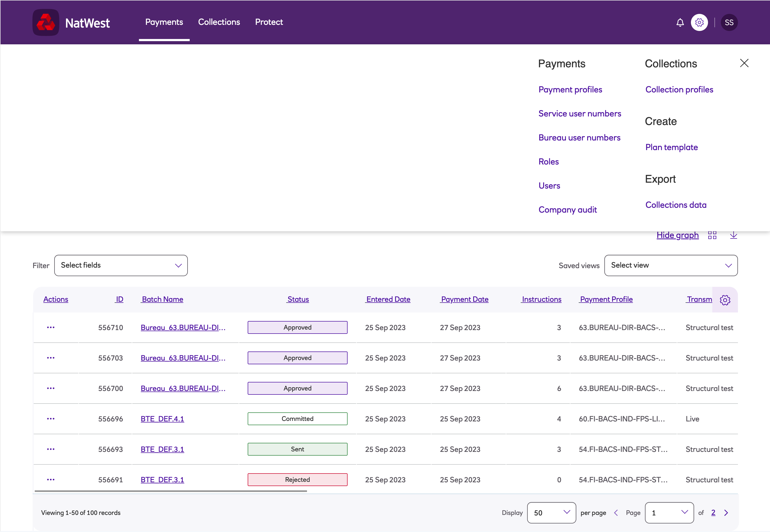Viewport: 770px width, 532px height.
Task: Open Roles settings
Action: tap(549, 162)
